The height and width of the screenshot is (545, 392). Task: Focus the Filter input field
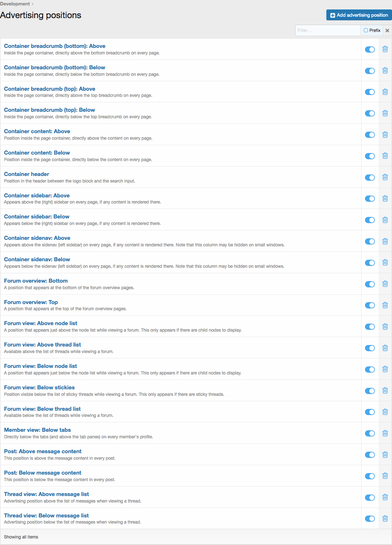[x=328, y=30]
